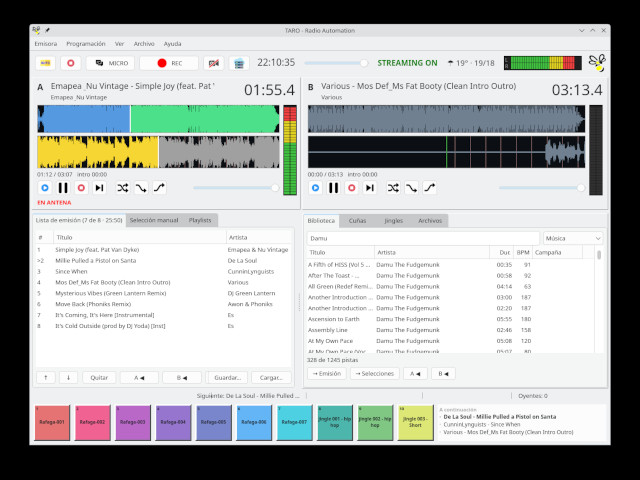This screenshot has height=480, width=640.
Task: Play deck B
Action: [x=316, y=188]
